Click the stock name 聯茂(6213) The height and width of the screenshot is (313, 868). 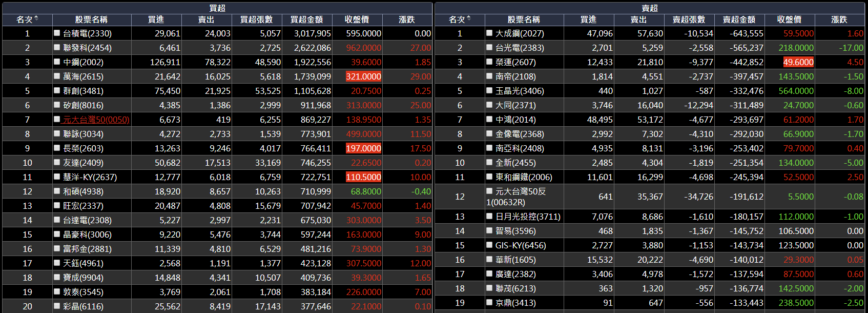pos(515,288)
